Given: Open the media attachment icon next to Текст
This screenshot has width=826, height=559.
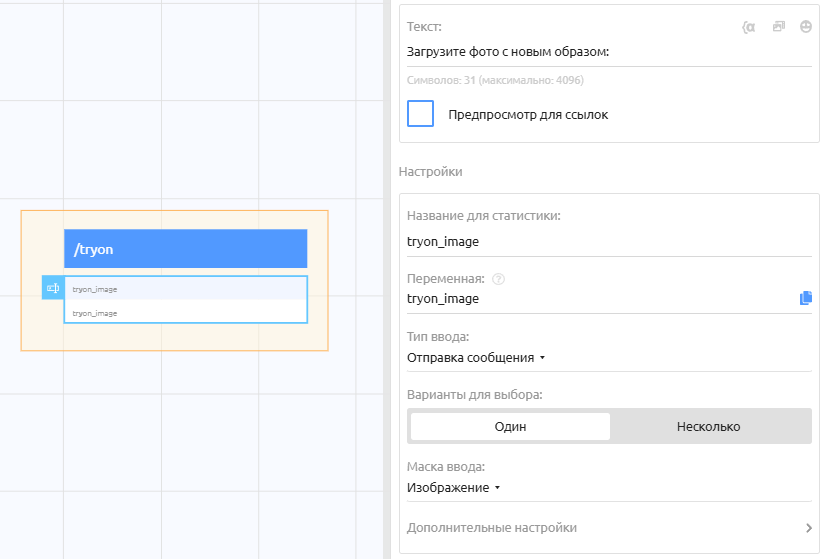Looking at the screenshot, I should pyautogui.click(x=778, y=27).
